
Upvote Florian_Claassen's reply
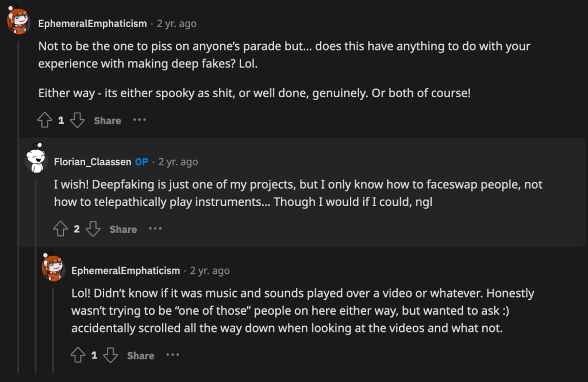pos(60,229)
